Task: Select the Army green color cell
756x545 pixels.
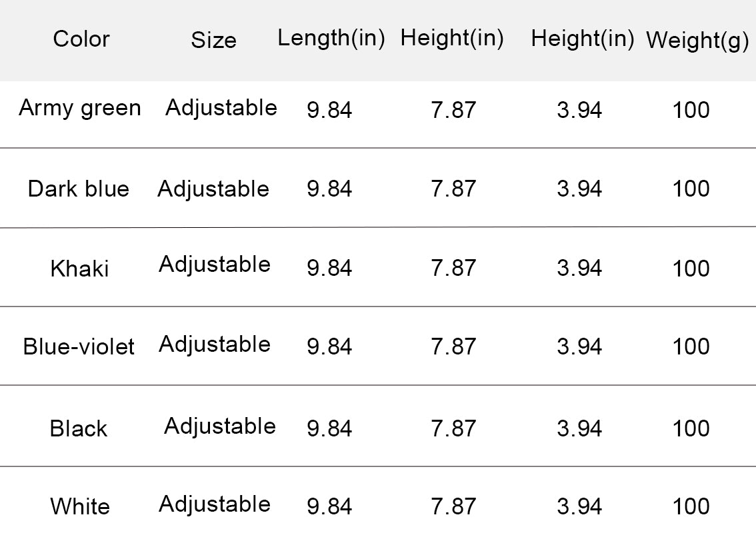Action: coord(80,108)
